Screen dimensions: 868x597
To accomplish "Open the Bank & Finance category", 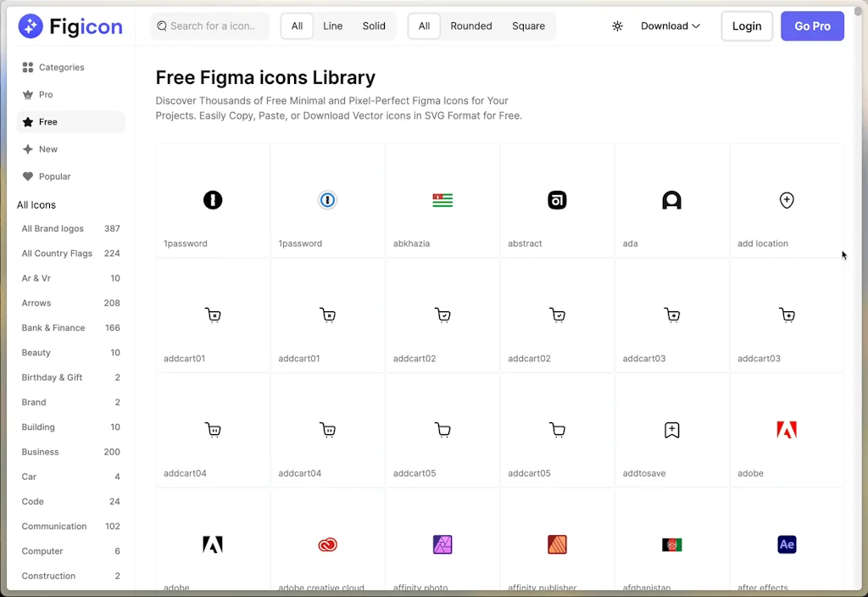I will pyautogui.click(x=53, y=327).
